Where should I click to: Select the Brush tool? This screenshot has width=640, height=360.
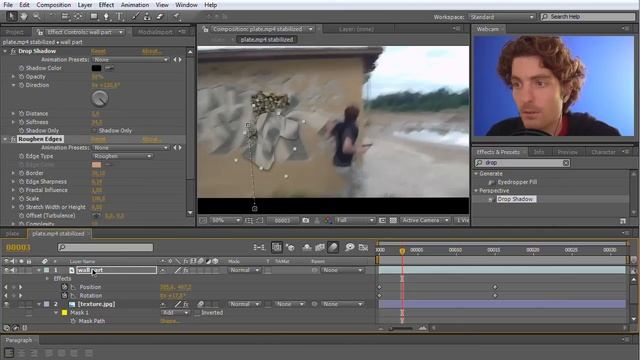point(135,17)
